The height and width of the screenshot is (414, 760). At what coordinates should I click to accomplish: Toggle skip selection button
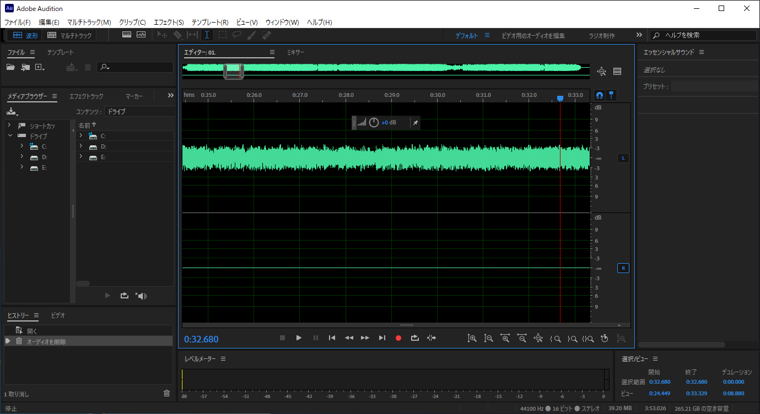coord(431,338)
